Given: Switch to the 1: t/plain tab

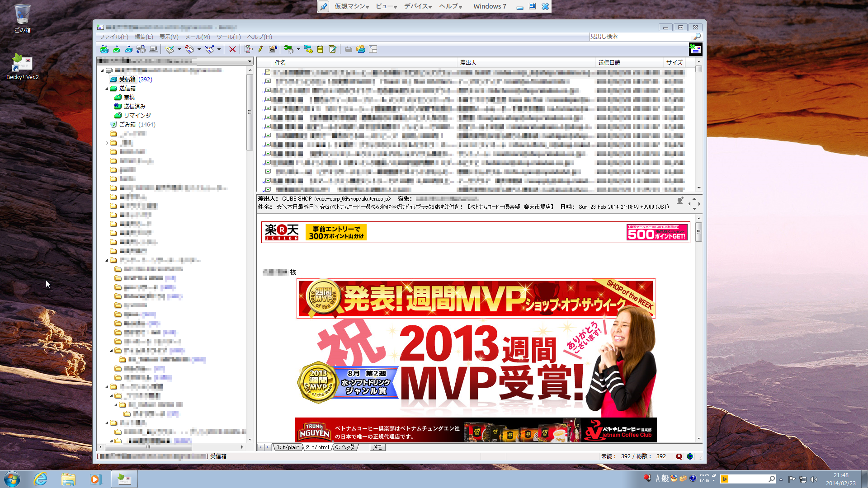Looking at the screenshot, I should [x=288, y=447].
